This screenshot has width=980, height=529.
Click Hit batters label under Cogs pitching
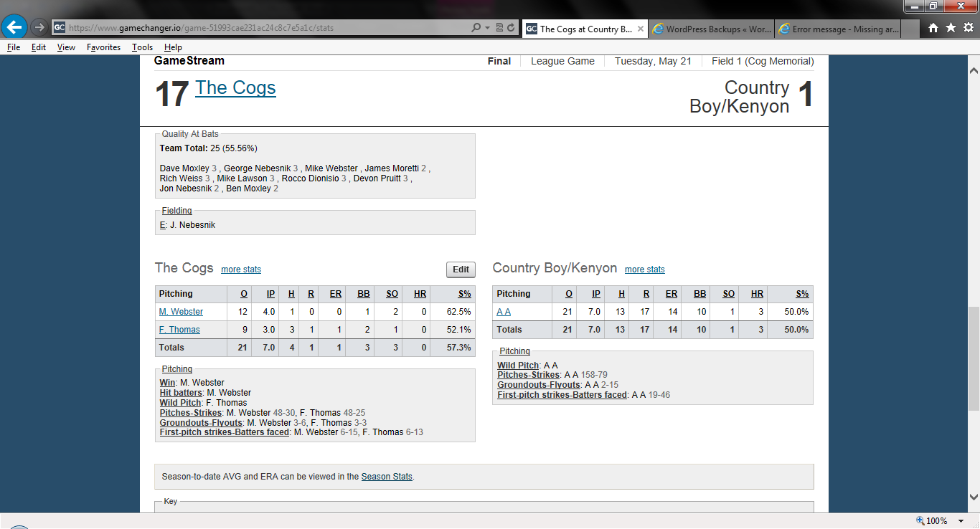tap(182, 393)
